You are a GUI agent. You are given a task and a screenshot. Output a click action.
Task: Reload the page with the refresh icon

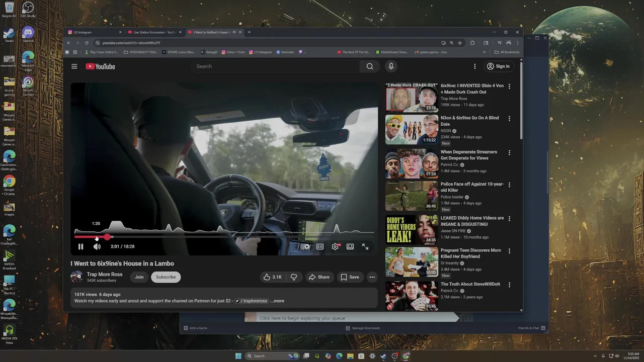point(87,43)
